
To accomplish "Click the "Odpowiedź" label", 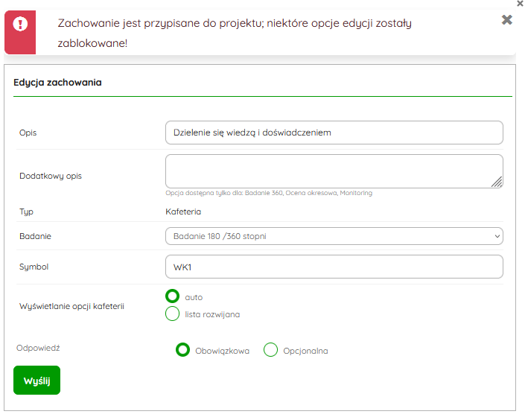I will [38, 347].
